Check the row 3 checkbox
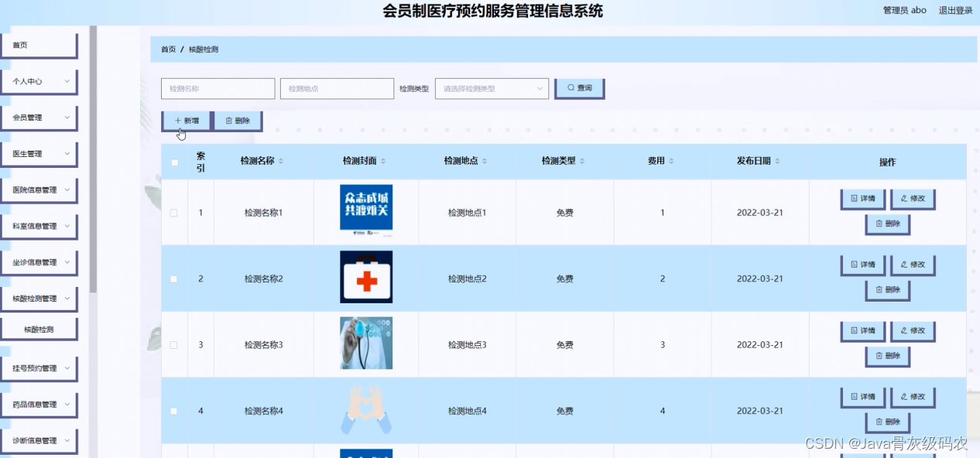Image resolution: width=980 pixels, height=458 pixels. click(174, 345)
